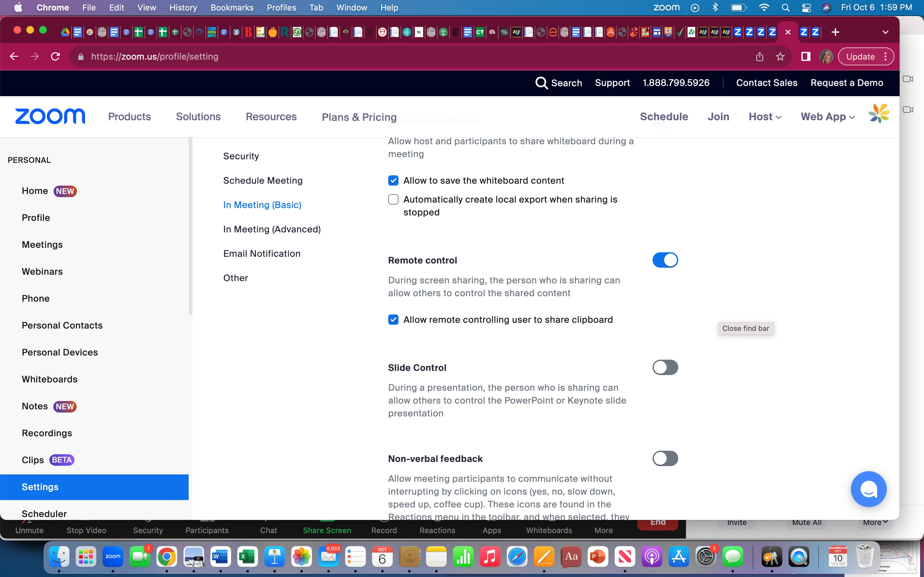Screen dimensions: 924x577
Task: Switch to In Meeting (Advanced) section
Action: [272, 229]
